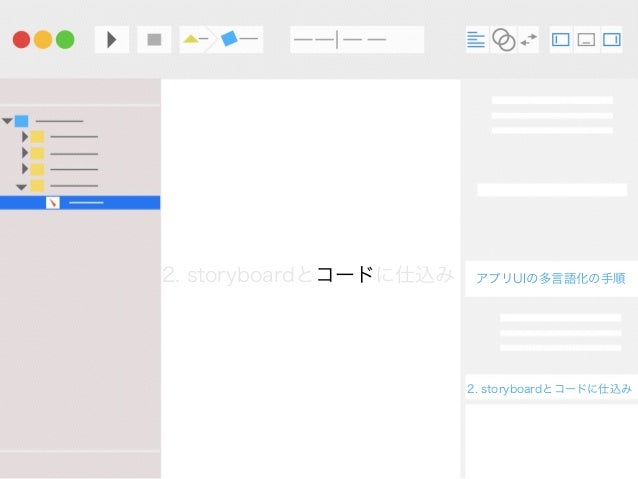Screen dimensions: 638x479
Task: Click the activity status bar in toolbar
Action: pos(357,39)
